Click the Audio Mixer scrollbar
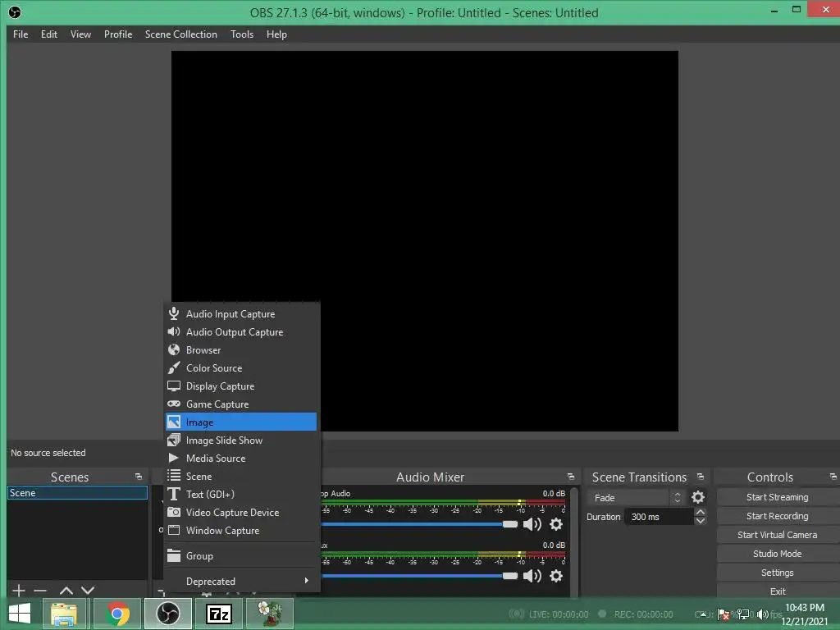This screenshot has width=840, height=630. (574, 541)
